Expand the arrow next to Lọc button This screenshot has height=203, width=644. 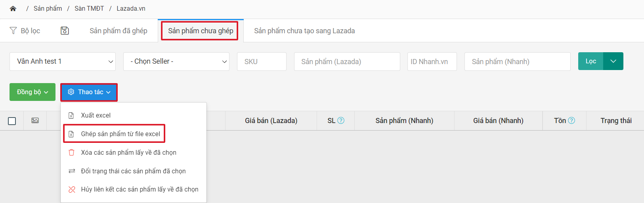click(x=613, y=61)
